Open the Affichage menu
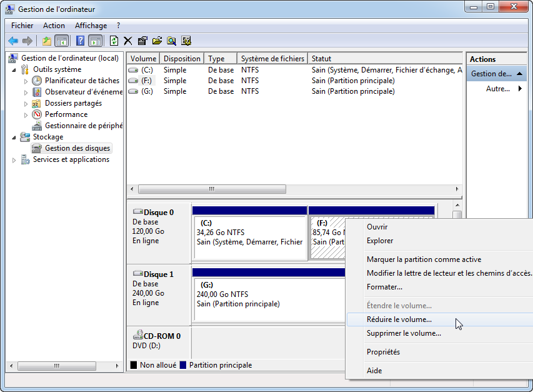The image size is (533, 392). click(91, 26)
